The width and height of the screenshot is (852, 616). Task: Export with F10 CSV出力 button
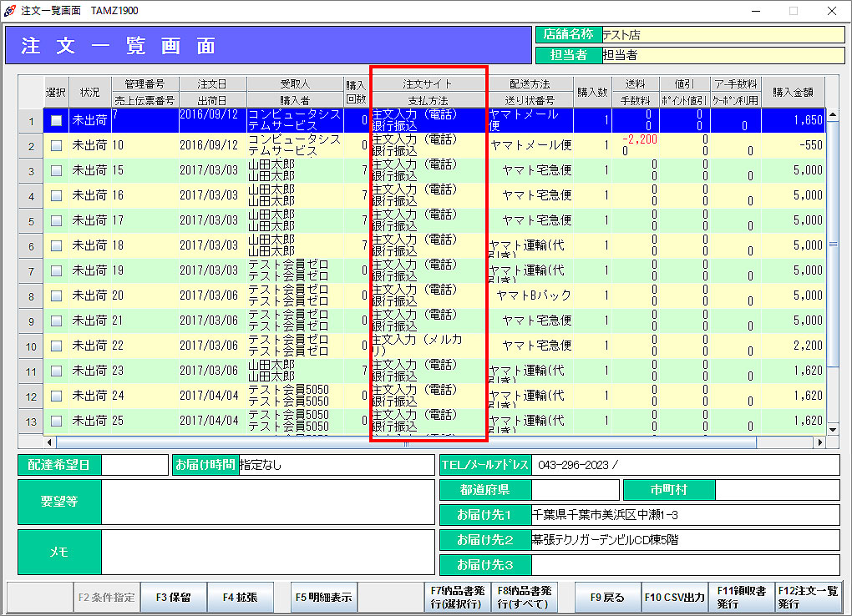click(674, 598)
